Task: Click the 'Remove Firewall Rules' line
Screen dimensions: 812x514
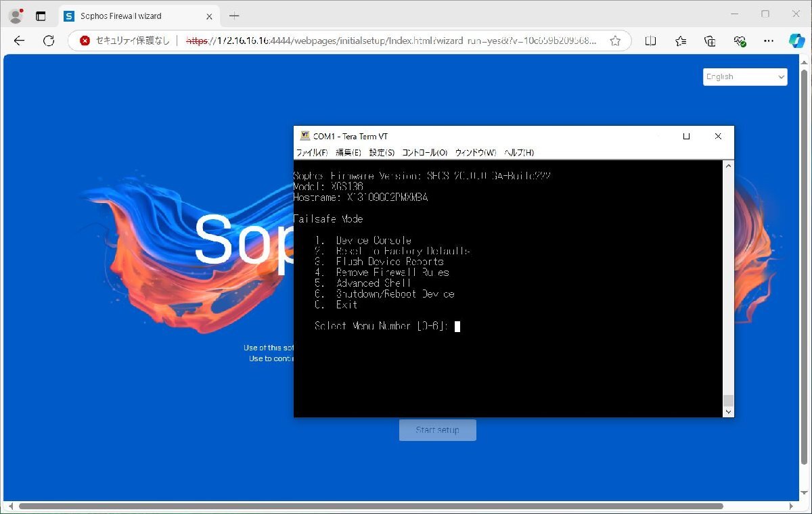Action: pyautogui.click(x=382, y=272)
